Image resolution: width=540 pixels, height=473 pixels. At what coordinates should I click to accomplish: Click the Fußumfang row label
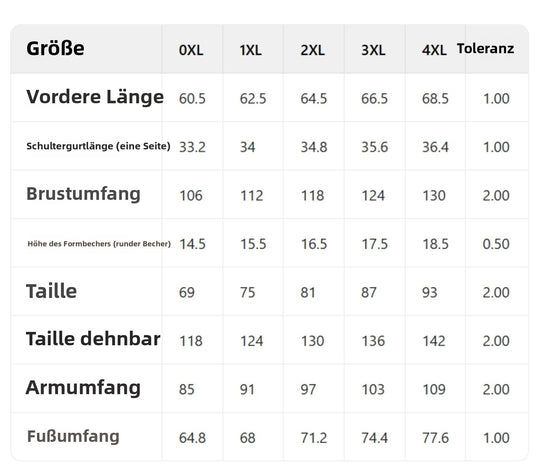tap(73, 436)
